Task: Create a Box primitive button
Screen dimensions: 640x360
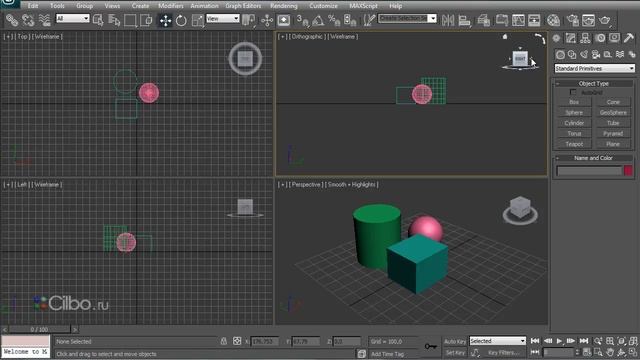Action: (574, 102)
